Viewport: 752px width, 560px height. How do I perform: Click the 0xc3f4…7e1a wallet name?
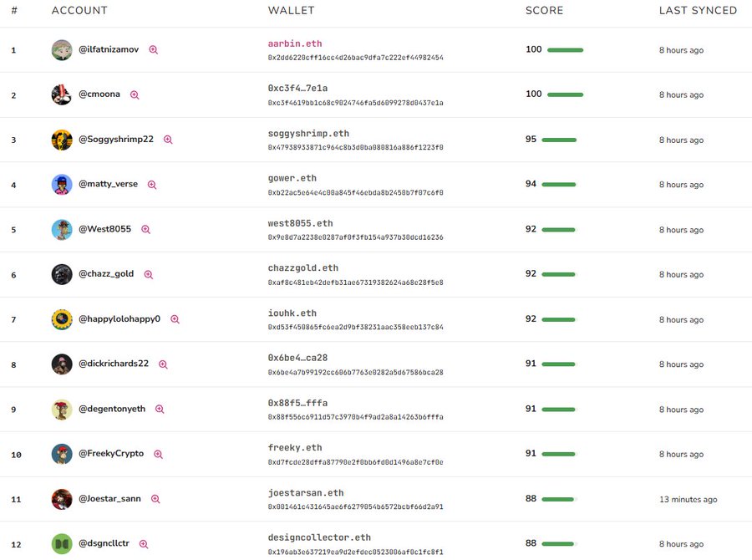point(297,89)
